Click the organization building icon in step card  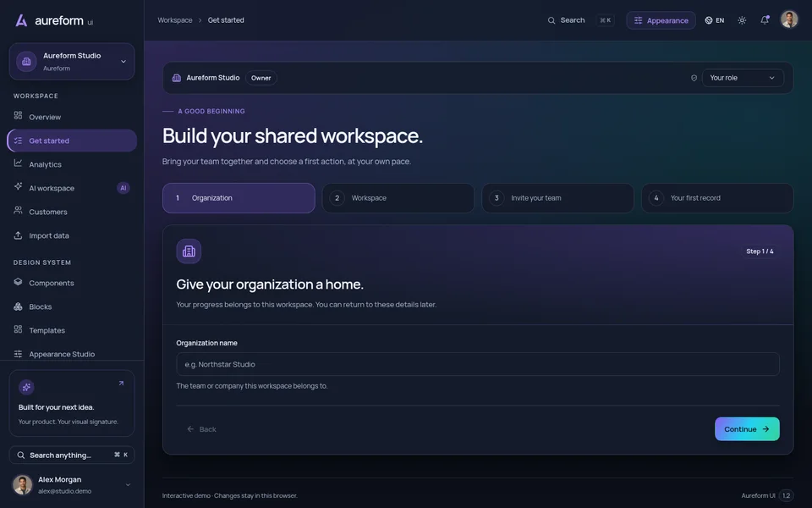point(189,251)
